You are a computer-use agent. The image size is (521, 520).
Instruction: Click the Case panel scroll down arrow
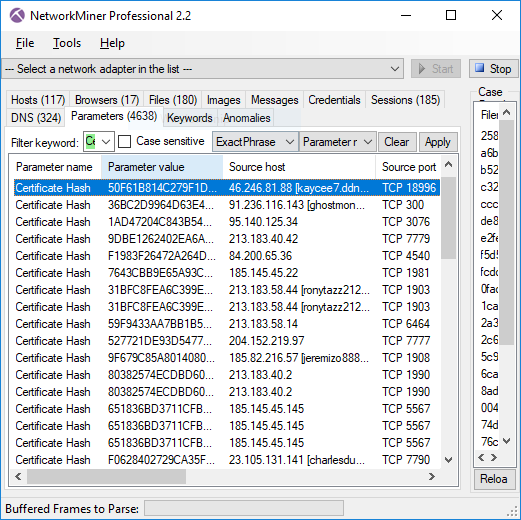[x=507, y=441]
